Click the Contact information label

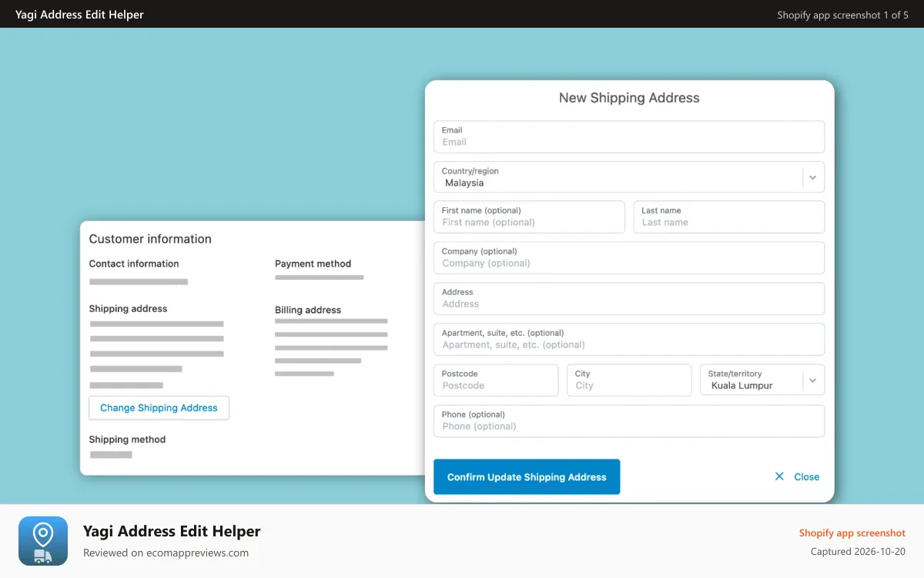point(134,264)
